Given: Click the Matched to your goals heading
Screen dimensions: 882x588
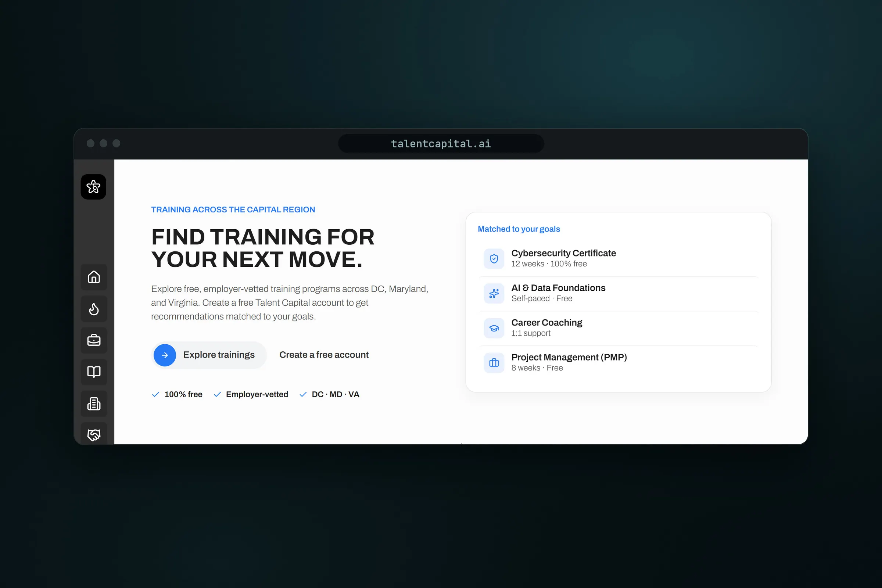Looking at the screenshot, I should (x=519, y=229).
